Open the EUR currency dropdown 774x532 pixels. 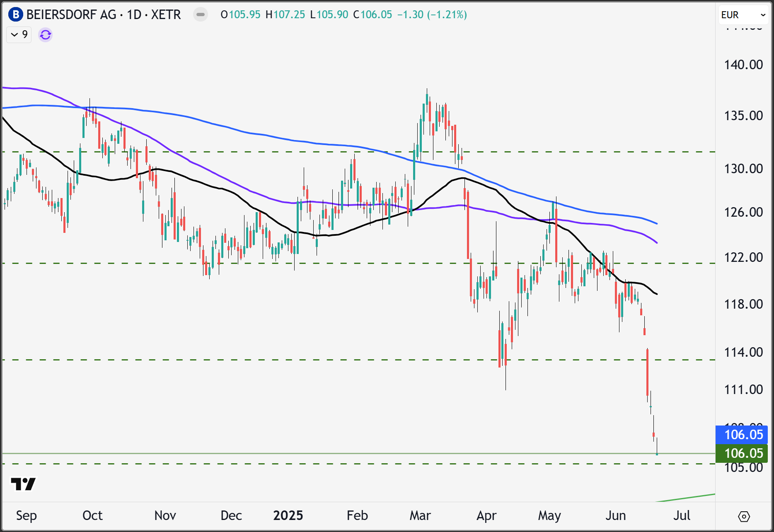coord(743,15)
